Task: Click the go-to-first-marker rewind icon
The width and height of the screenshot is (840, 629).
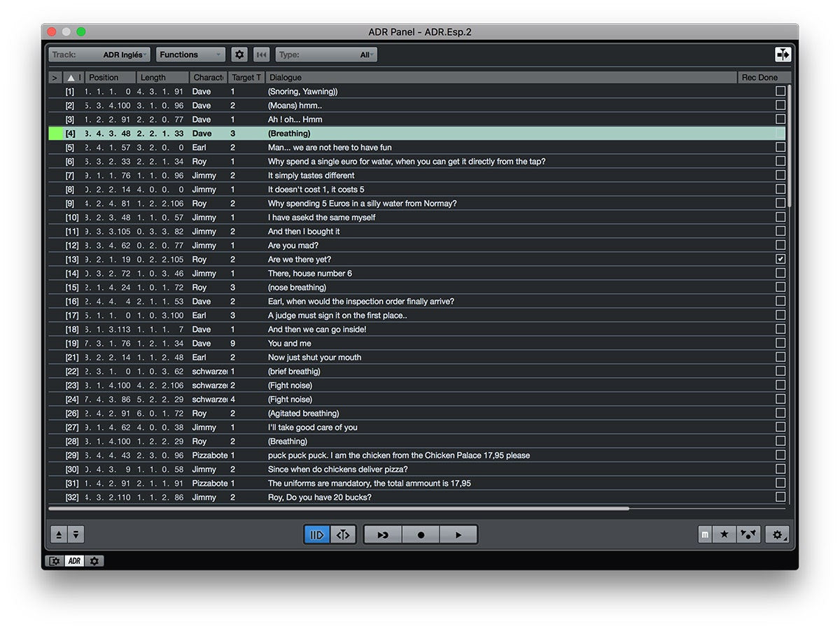Action: point(261,55)
